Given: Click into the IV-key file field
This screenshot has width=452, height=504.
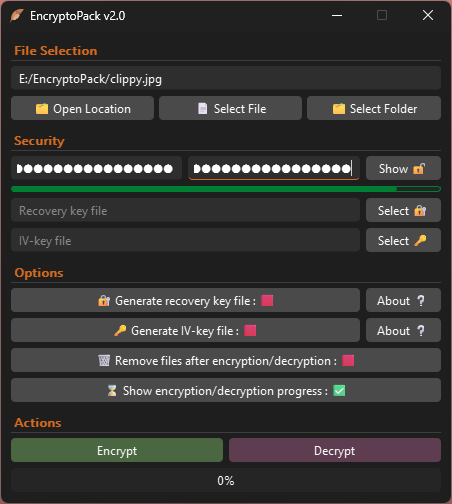Looking at the screenshot, I should pyautogui.click(x=185, y=240).
